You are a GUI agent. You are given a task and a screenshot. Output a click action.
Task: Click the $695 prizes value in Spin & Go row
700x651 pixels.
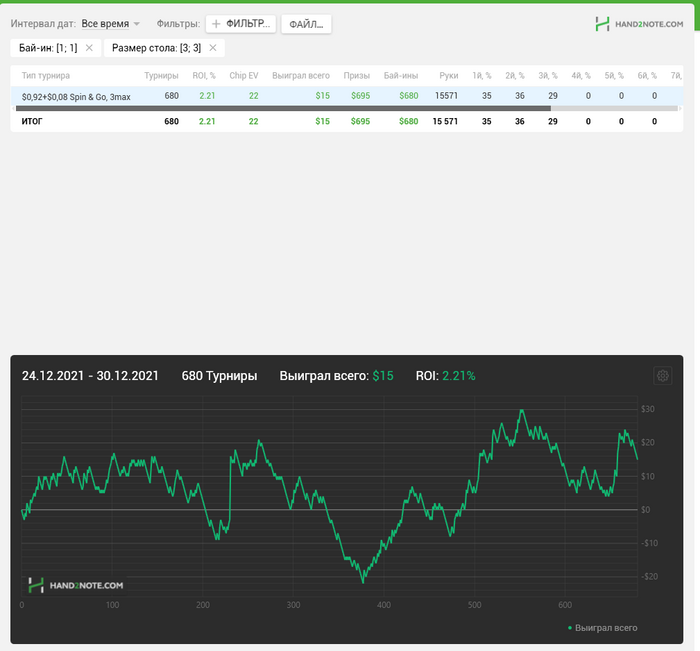click(360, 96)
